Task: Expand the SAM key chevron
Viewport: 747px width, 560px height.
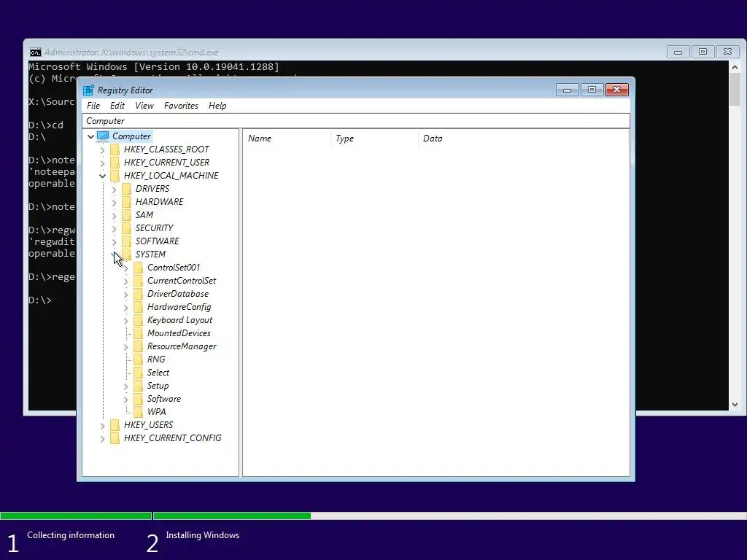Action: point(115,216)
